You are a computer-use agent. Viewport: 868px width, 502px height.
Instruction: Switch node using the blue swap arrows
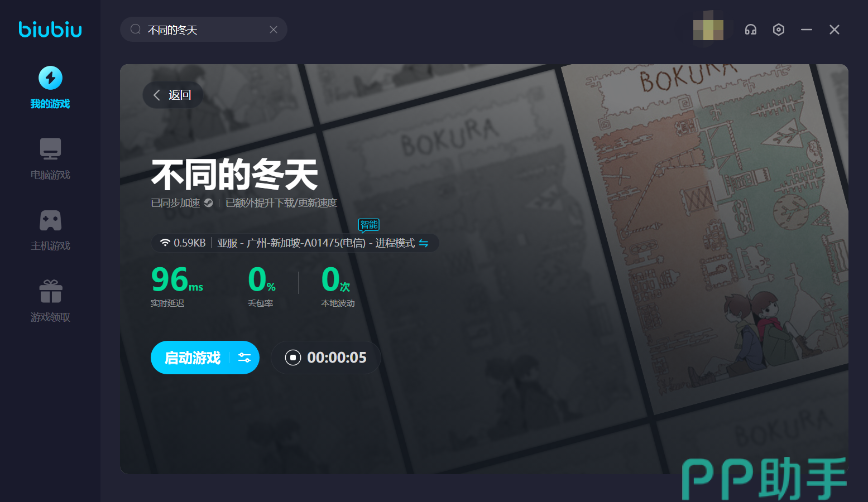point(424,243)
